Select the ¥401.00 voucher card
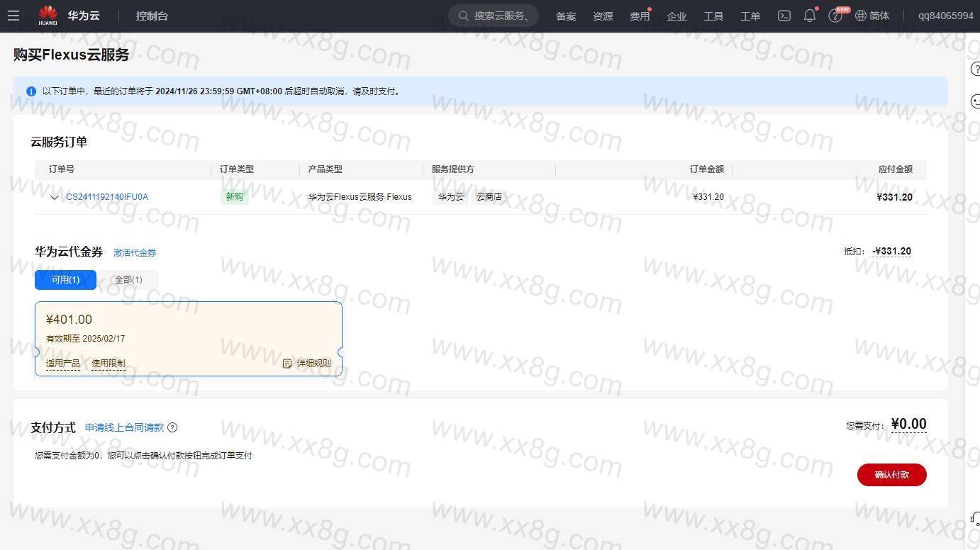 tap(189, 339)
